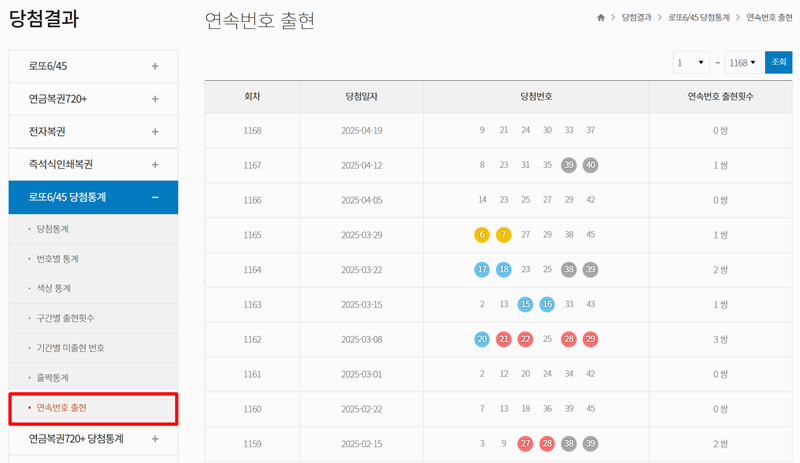Click round number 1168 cell

click(x=253, y=131)
